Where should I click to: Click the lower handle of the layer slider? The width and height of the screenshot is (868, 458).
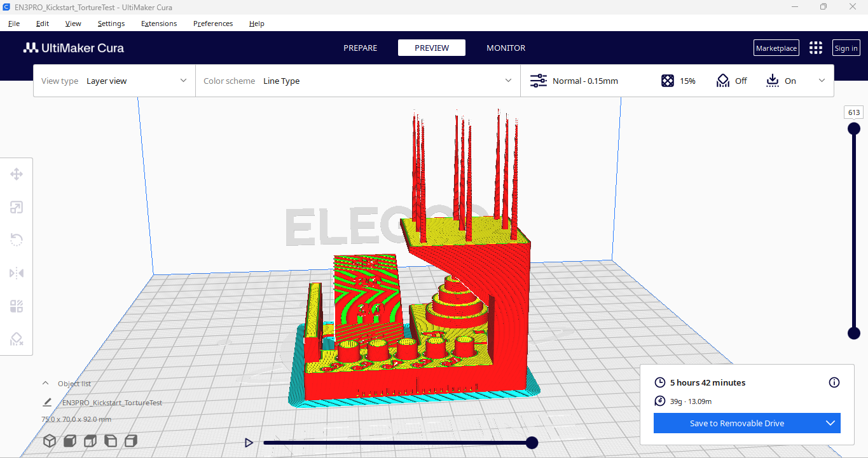point(854,333)
